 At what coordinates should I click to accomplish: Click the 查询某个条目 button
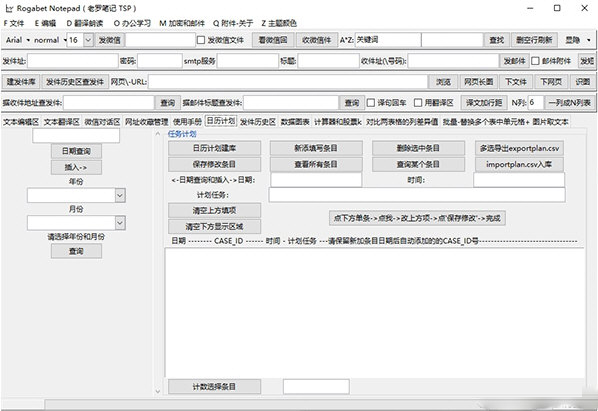[x=418, y=165]
